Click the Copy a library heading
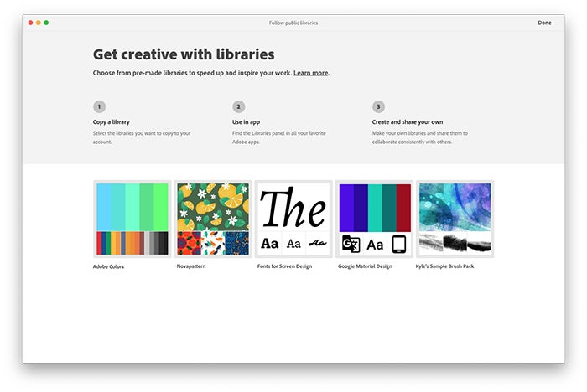Viewport: 587px width, 392px height. tap(112, 122)
